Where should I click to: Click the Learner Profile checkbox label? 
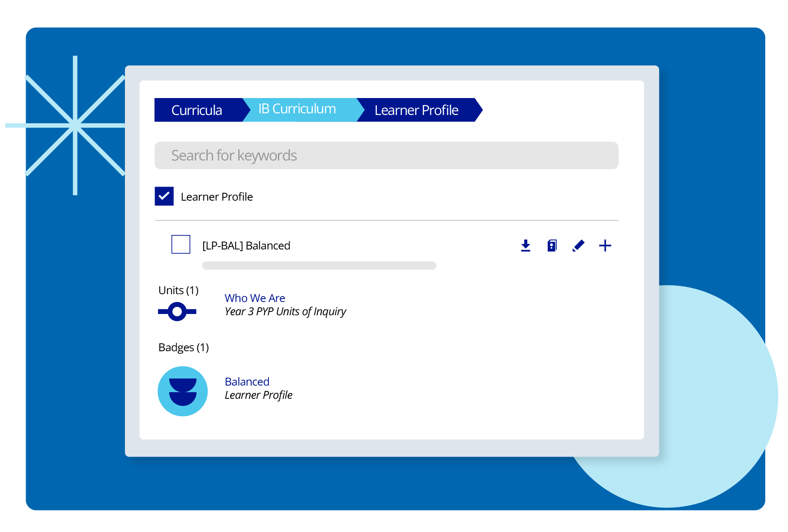pyautogui.click(x=217, y=197)
